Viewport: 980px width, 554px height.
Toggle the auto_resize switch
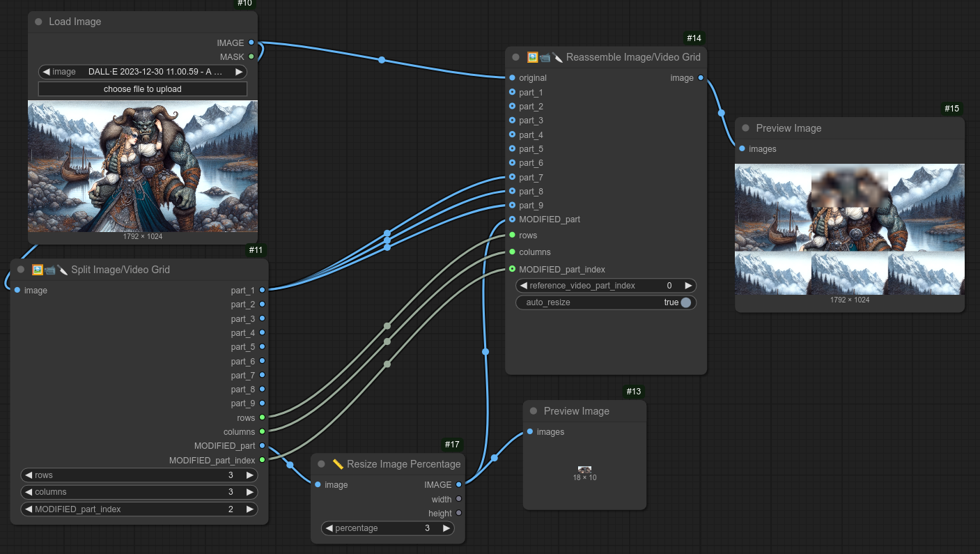[x=686, y=302]
